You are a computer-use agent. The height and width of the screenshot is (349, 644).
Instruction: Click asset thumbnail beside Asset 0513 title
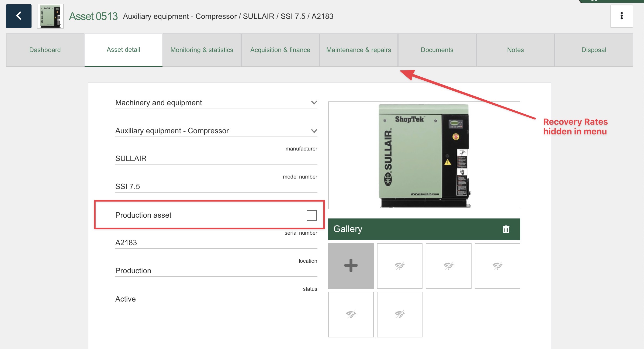tap(50, 16)
